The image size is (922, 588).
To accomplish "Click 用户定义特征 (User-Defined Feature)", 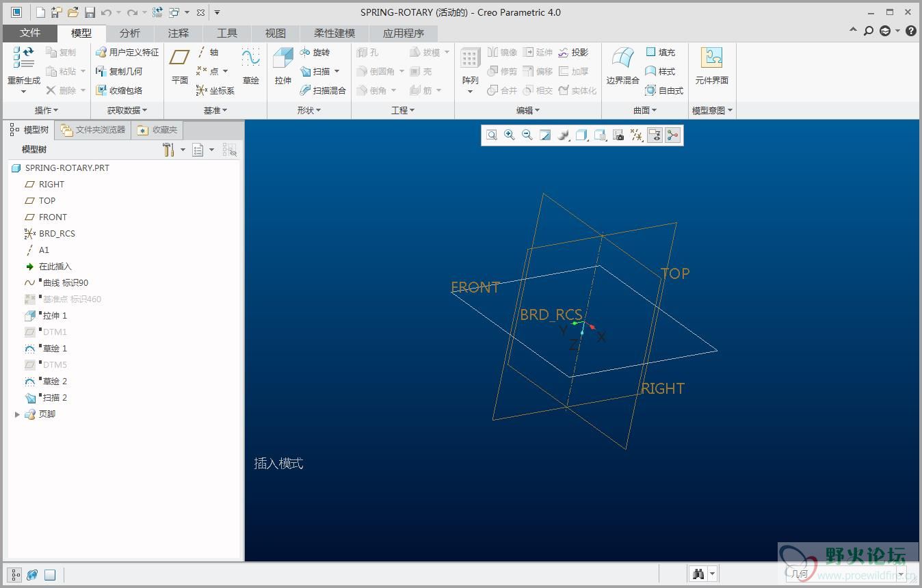I will pyautogui.click(x=127, y=52).
